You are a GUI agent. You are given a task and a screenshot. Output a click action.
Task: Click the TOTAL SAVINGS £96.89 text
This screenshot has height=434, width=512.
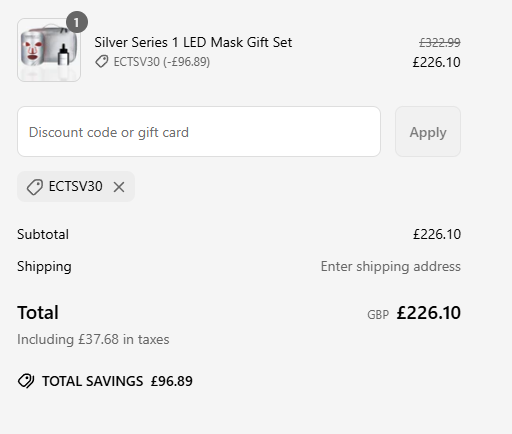click(x=117, y=381)
